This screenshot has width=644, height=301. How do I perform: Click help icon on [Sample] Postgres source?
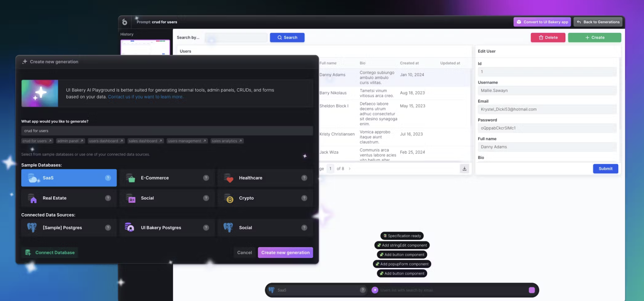108,228
